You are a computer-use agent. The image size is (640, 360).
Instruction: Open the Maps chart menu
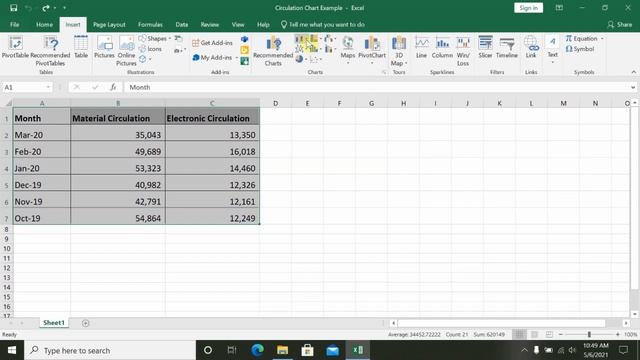pos(348,50)
